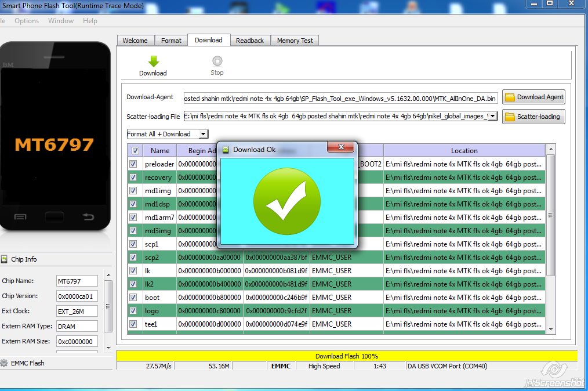The image size is (588, 391).
Task: Open the Format All + Download dropdown
Action: (x=203, y=134)
